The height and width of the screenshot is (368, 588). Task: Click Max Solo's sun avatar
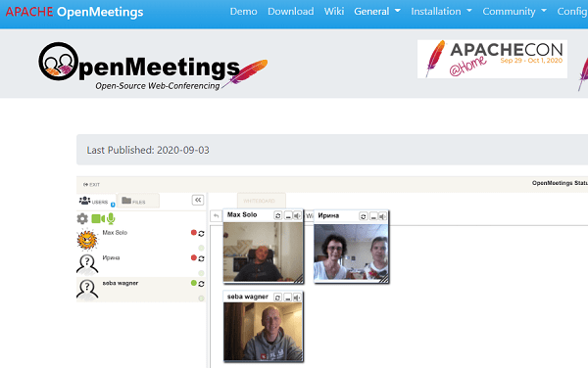(87, 239)
